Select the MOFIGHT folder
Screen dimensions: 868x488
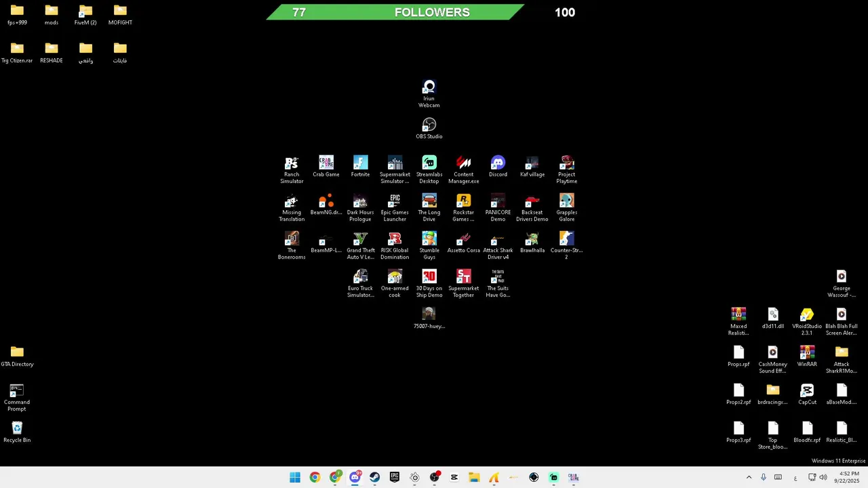pos(120,14)
